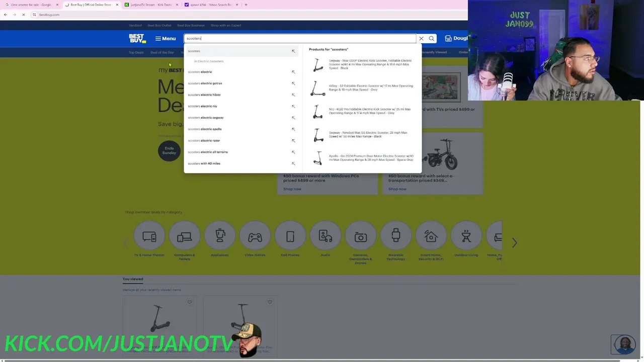Click the browser forward arrow

tap(15, 15)
